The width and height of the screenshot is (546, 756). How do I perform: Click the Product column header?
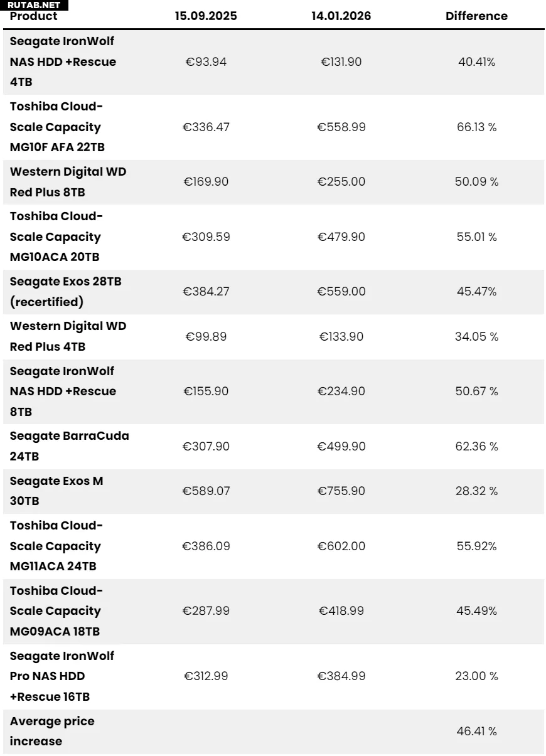(33, 16)
